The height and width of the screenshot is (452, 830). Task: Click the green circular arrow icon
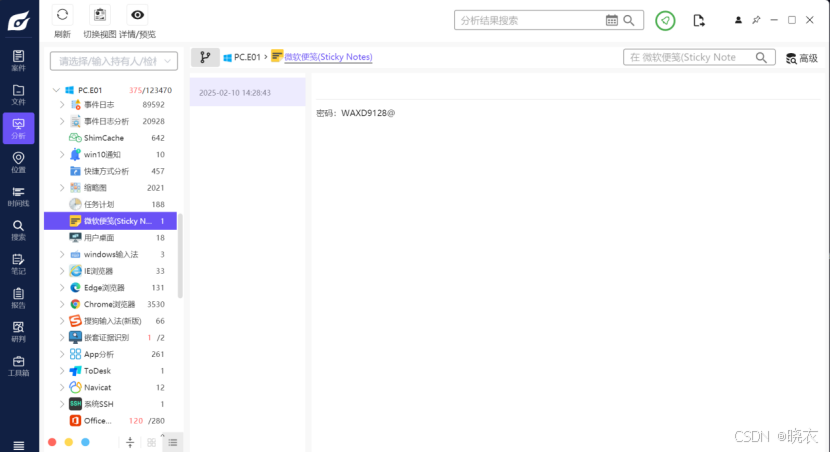665,21
